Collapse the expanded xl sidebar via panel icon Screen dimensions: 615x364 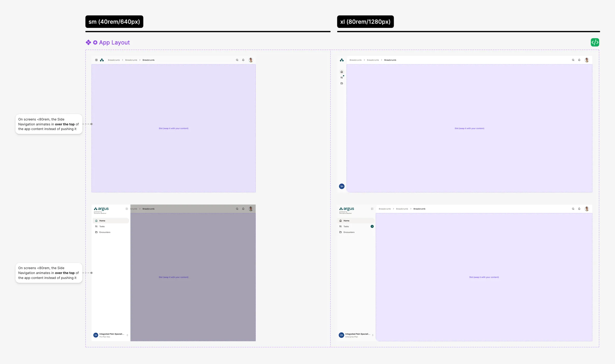coord(372,209)
